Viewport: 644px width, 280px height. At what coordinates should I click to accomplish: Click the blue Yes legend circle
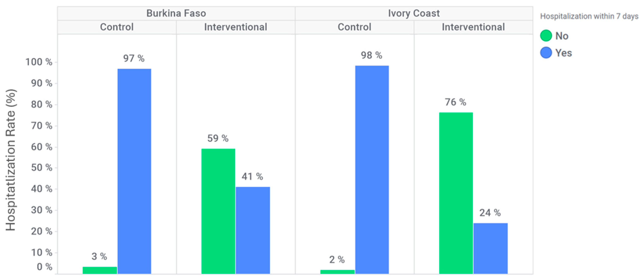pos(546,53)
